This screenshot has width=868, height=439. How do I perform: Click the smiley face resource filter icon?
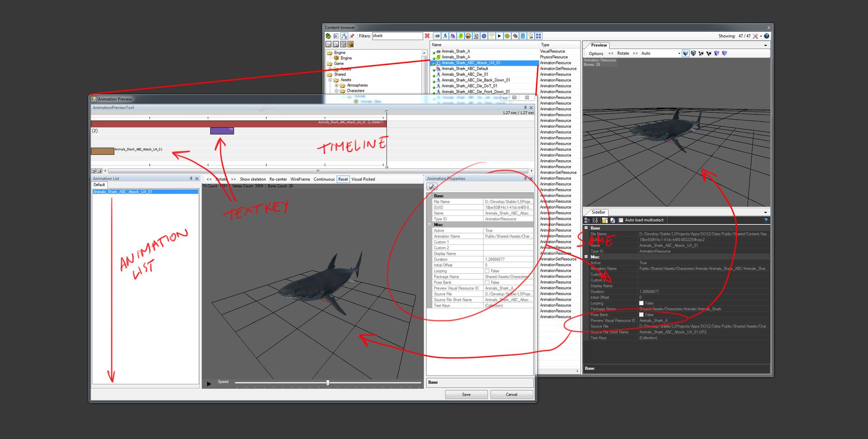click(x=468, y=36)
